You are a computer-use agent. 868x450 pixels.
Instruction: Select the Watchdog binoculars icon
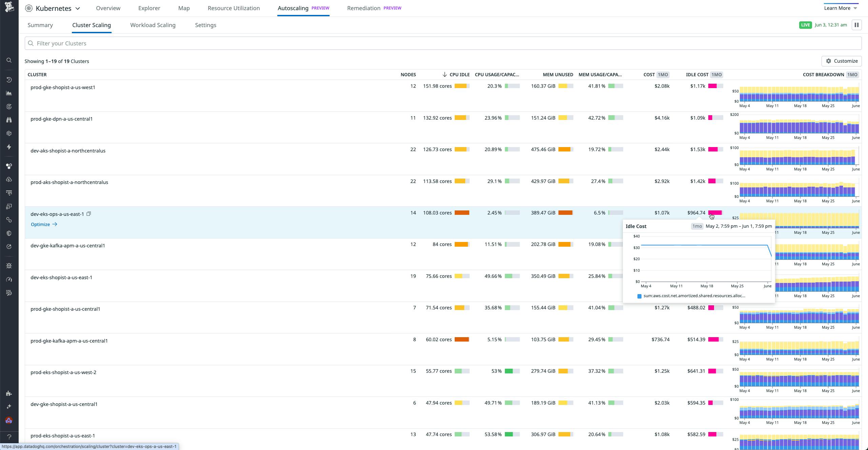9,120
